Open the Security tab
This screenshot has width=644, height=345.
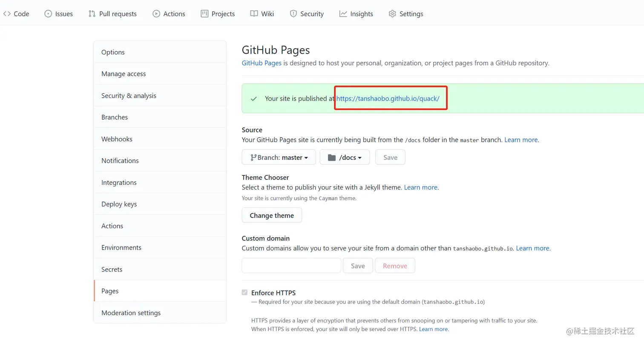[307, 14]
